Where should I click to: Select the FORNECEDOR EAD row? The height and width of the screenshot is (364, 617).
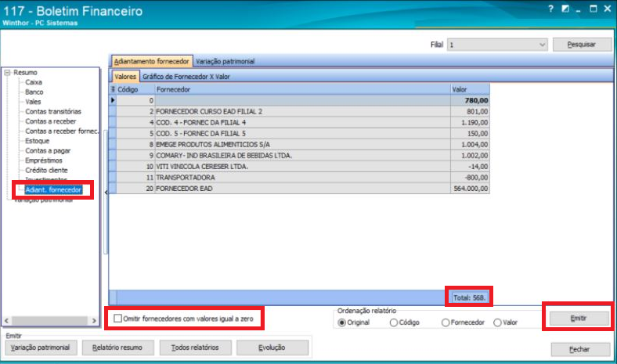click(x=299, y=189)
